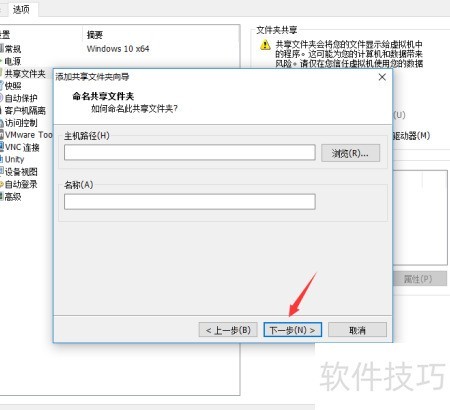Select 访问控制 access control item

tap(21, 123)
